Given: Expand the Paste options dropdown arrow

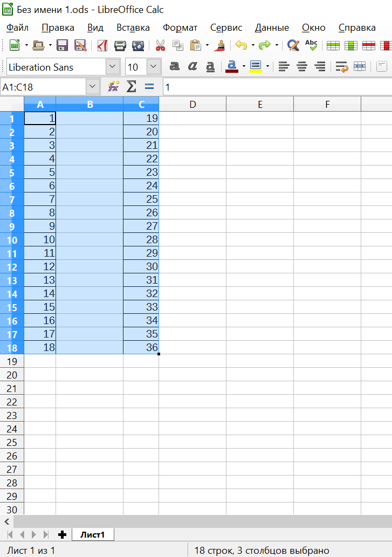Looking at the screenshot, I should [x=208, y=45].
